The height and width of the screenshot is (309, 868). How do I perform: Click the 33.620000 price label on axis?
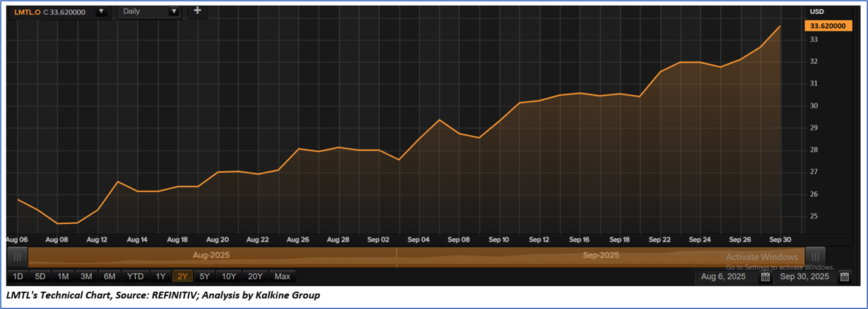[829, 26]
